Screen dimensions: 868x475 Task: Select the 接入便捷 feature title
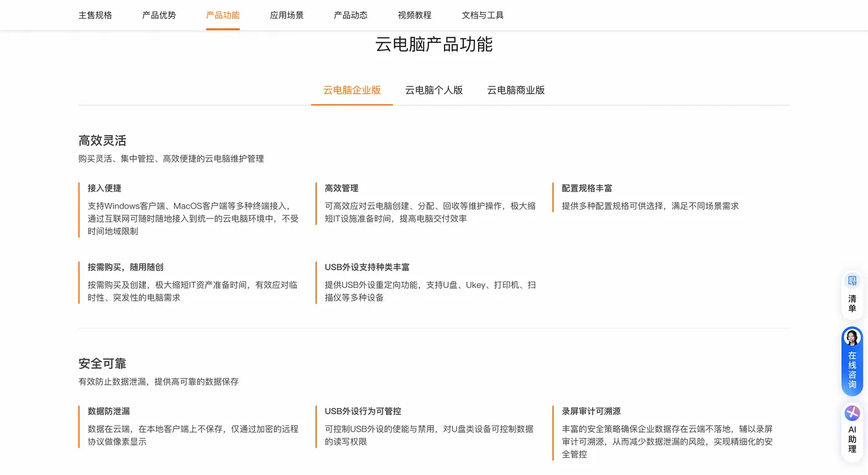pos(105,188)
